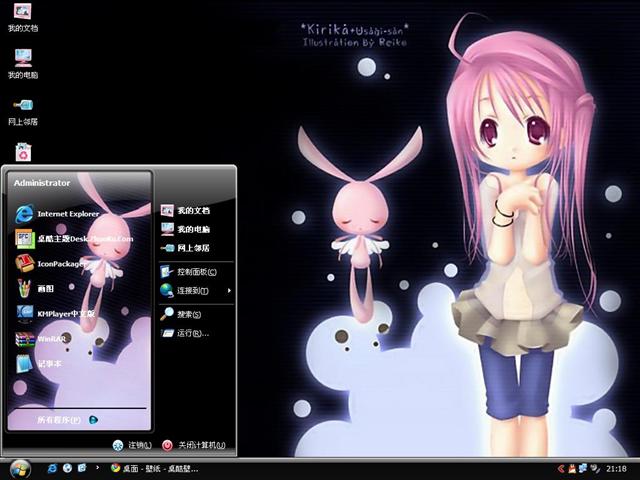Click the taskbar clock showing 21:18
The image size is (640, 480).
pyautogui.click(x=616, y=468)
